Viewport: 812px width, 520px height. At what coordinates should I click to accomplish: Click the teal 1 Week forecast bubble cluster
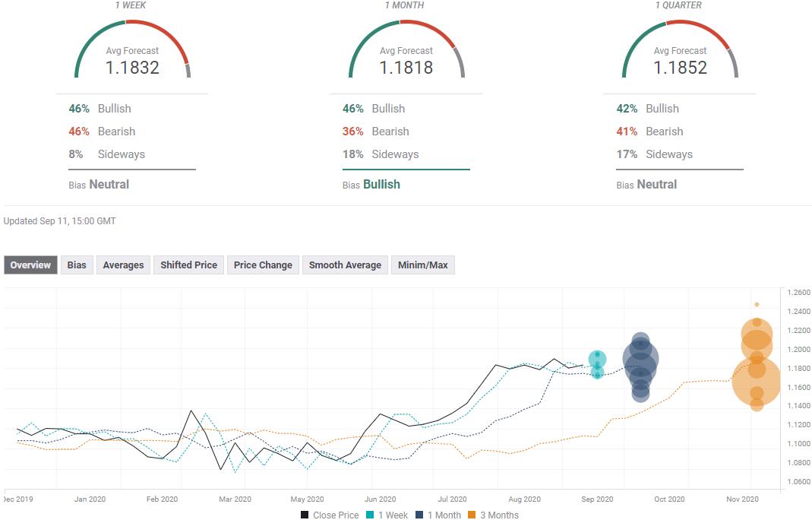coord(597,364)
